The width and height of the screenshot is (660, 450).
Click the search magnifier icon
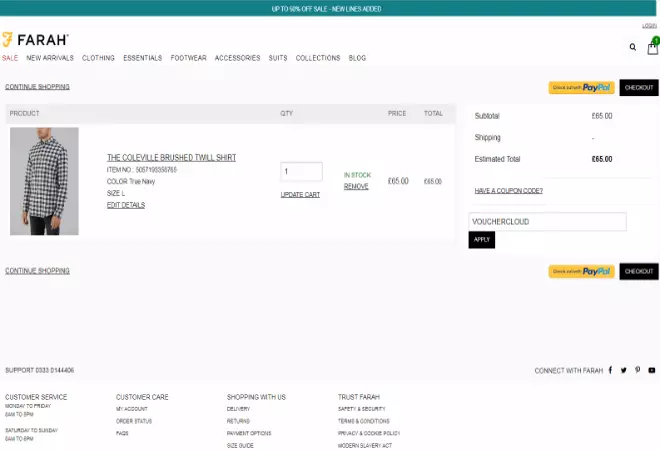pos(632,47)
